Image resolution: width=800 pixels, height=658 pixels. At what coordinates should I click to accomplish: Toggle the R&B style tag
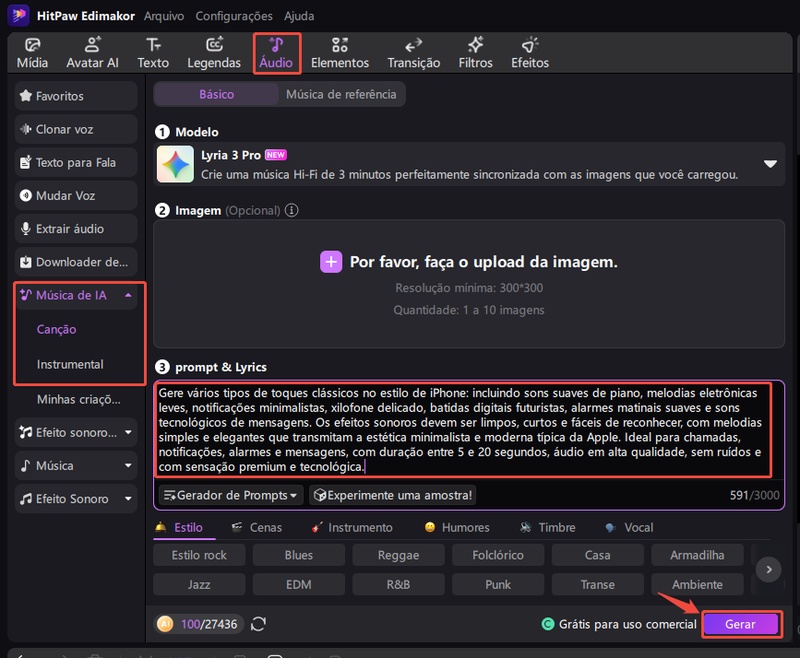pos(398,585)
